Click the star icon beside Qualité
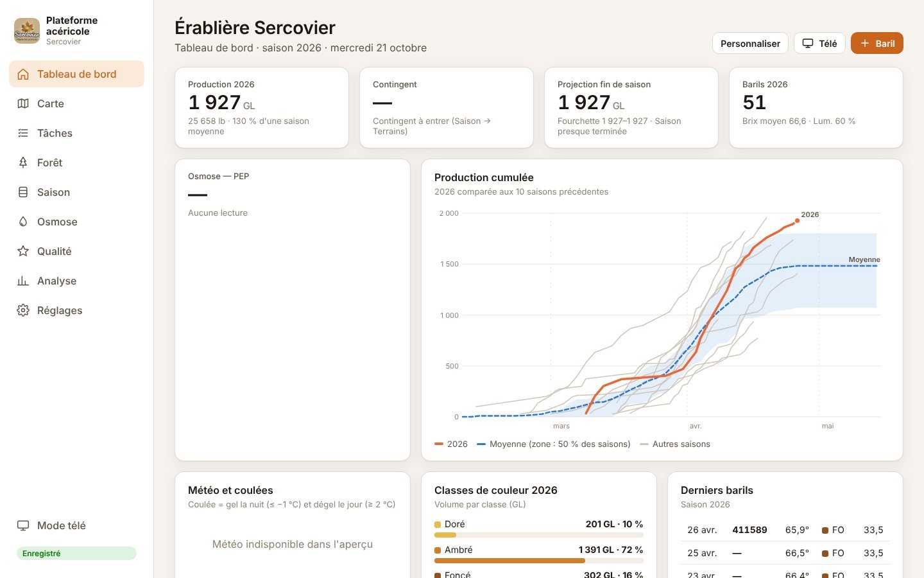924x578 pixels. (23, 251)
